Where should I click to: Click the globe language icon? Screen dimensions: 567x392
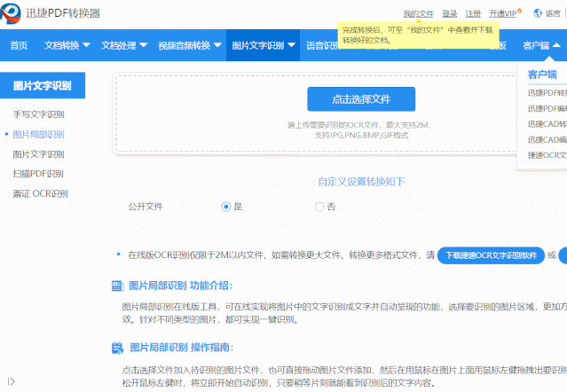tap(538, 13)
